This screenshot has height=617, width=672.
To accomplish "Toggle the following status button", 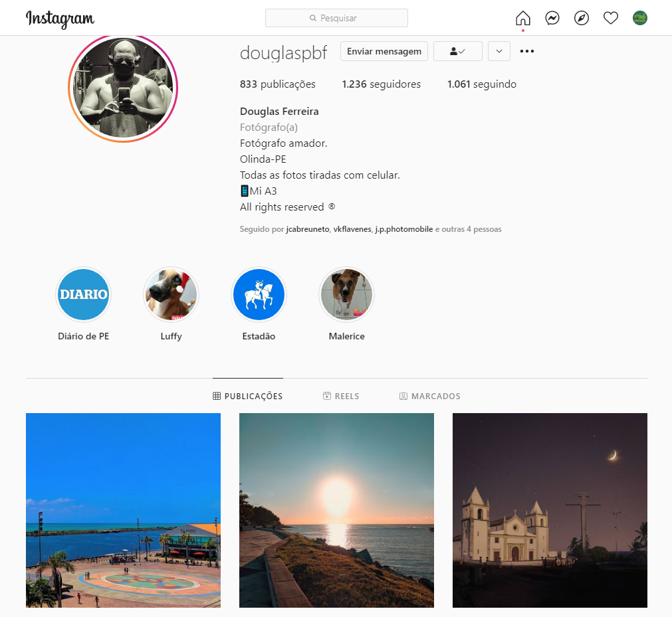I will click(x=457, y=51).
